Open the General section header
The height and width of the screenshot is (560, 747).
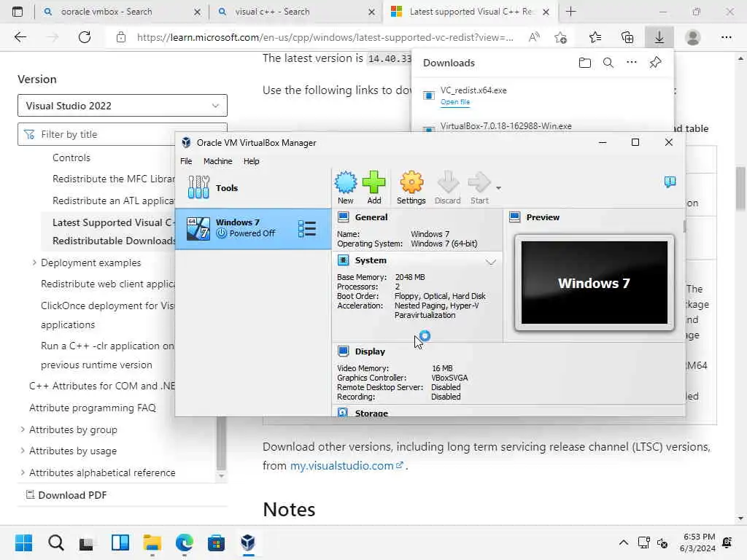point(371,217)
